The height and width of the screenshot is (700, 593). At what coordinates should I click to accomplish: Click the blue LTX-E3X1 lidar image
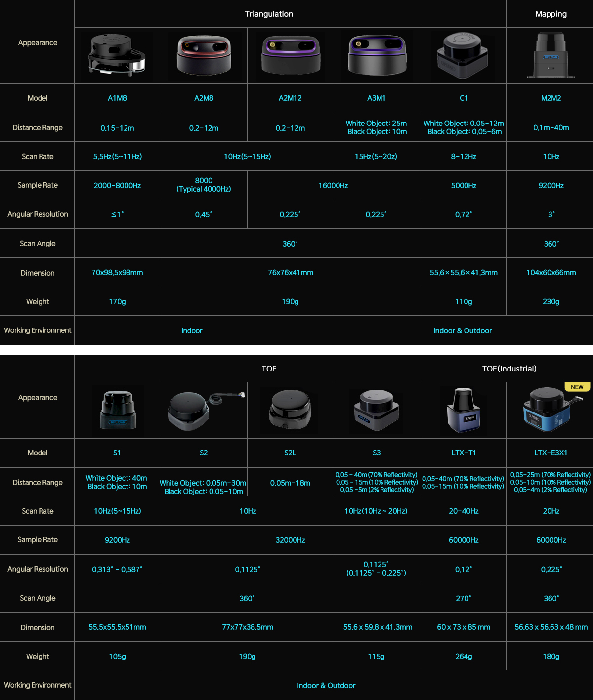549,411
